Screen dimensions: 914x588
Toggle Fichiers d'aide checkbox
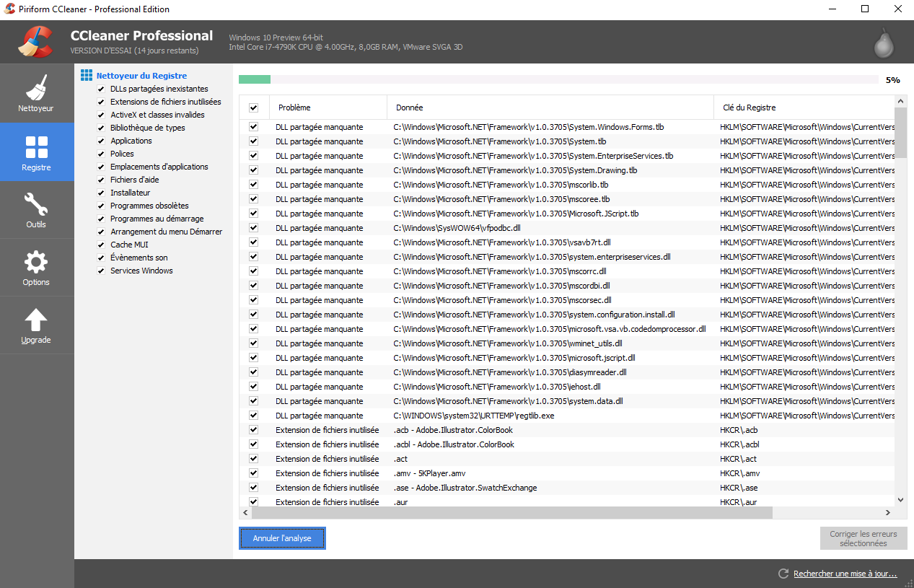101,180
